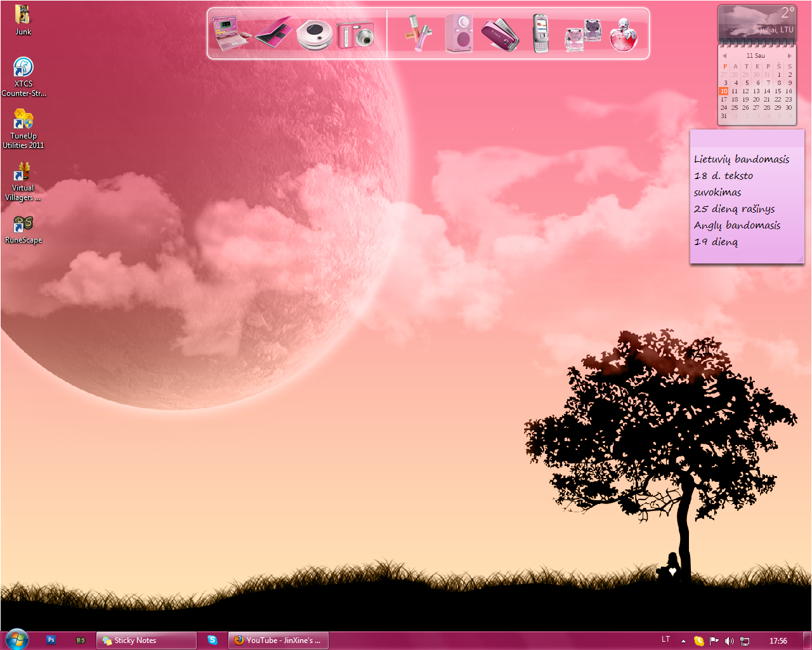Select highlighted day 10 in calendar
The image size is (812, 650).
point(724,91)
